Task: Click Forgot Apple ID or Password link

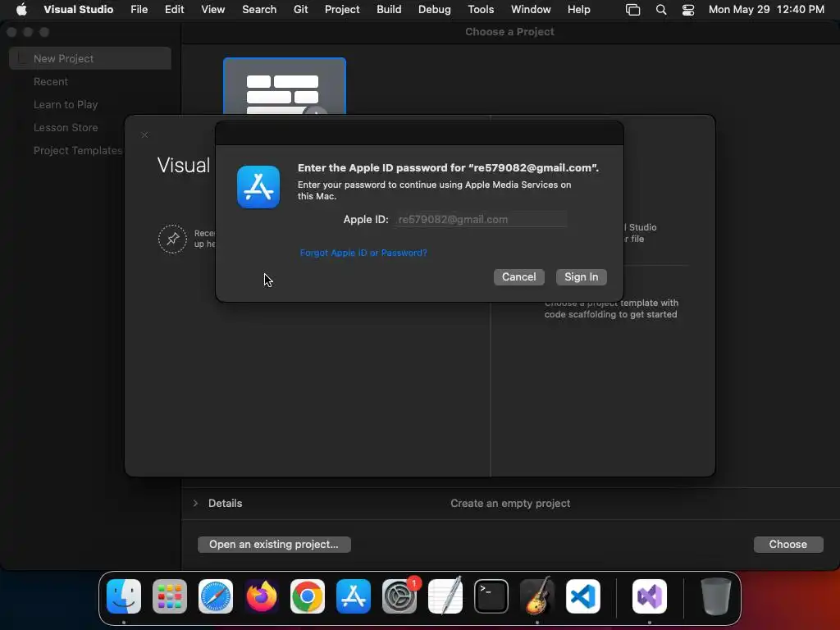Action: [x=363, y=253]
